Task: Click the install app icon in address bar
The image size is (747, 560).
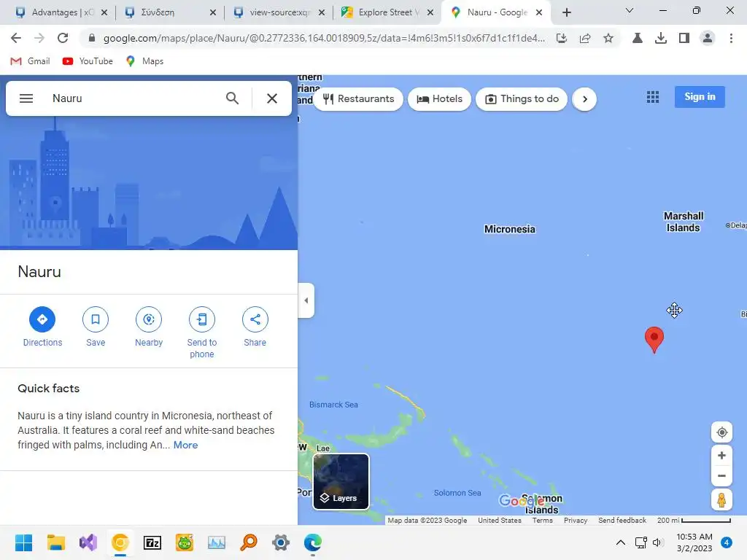Action: point(562,38)
